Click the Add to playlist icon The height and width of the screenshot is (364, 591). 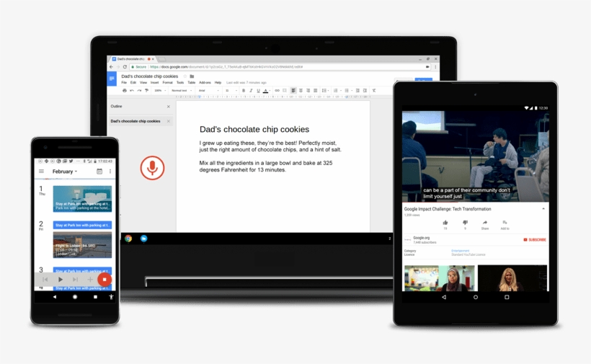pos(505,223)
